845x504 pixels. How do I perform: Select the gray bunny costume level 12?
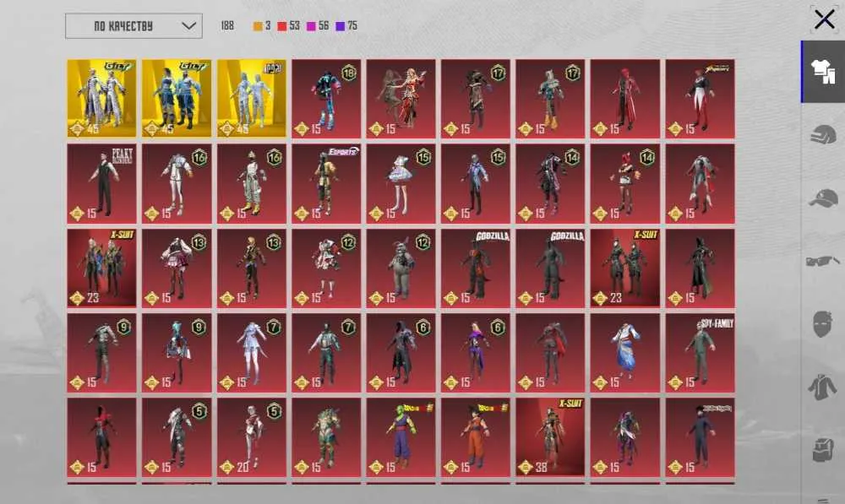coord(401,268)
